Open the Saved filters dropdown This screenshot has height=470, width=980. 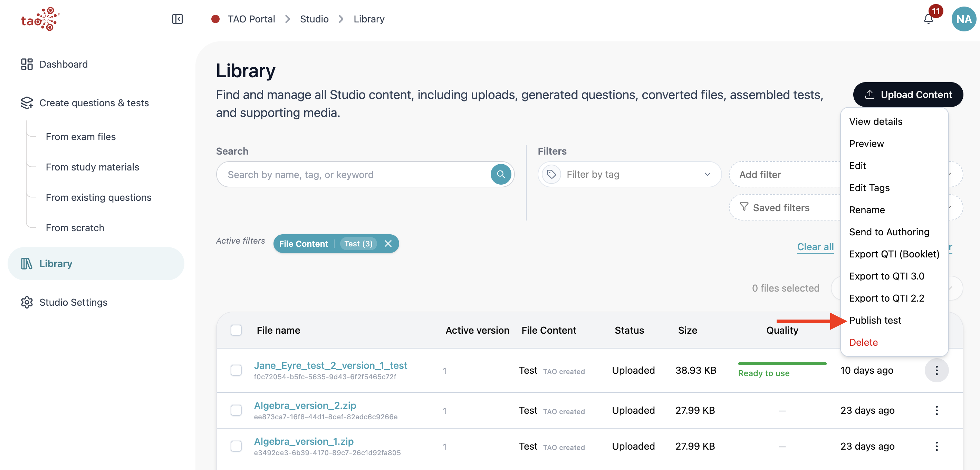(785, 208)
